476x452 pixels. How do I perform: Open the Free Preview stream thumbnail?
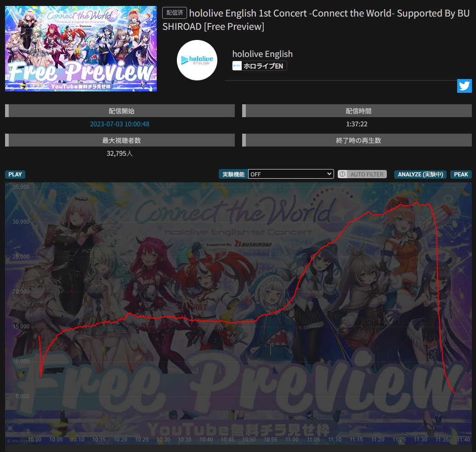tap(81, 49)
